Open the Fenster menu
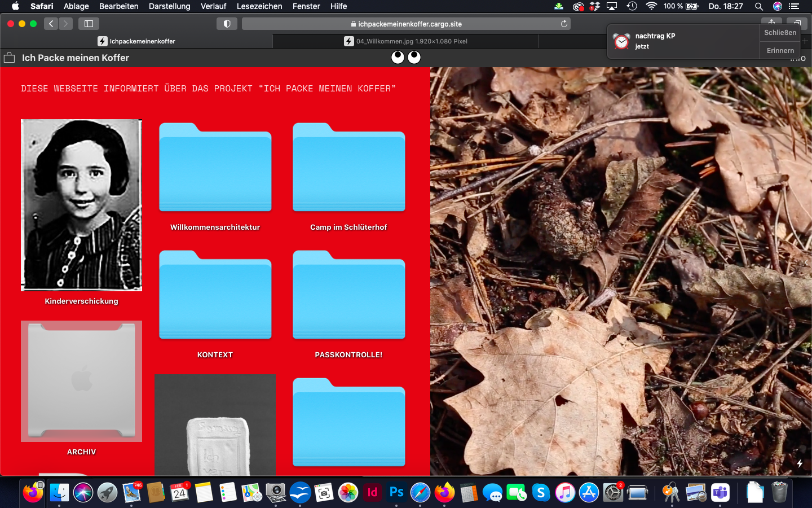The width and height of the screenshot is (812, 508). click(306, 6)
